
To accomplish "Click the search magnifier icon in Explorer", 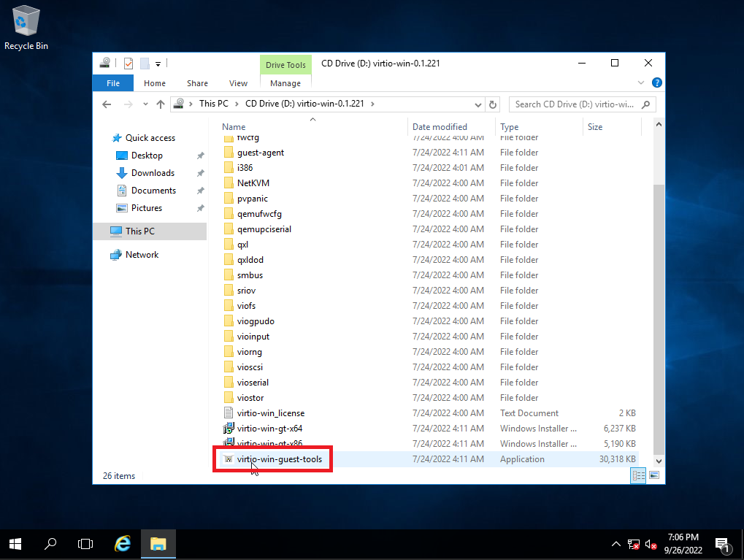I will (645, 104).
